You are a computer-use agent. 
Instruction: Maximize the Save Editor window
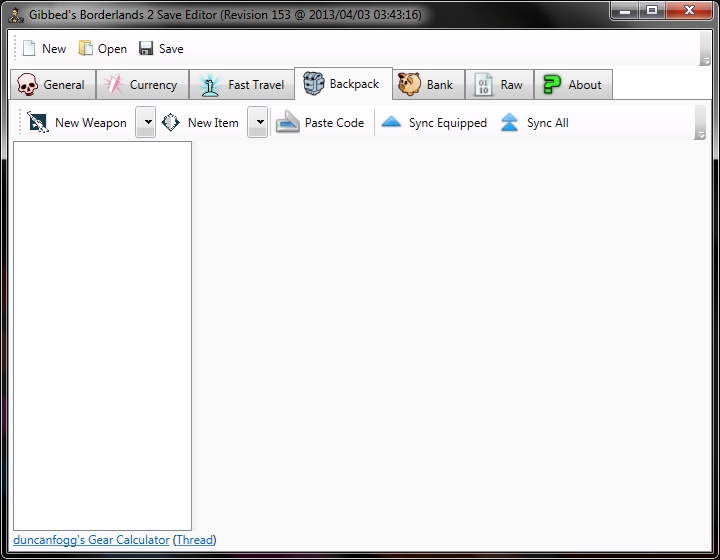coord(652,11)
